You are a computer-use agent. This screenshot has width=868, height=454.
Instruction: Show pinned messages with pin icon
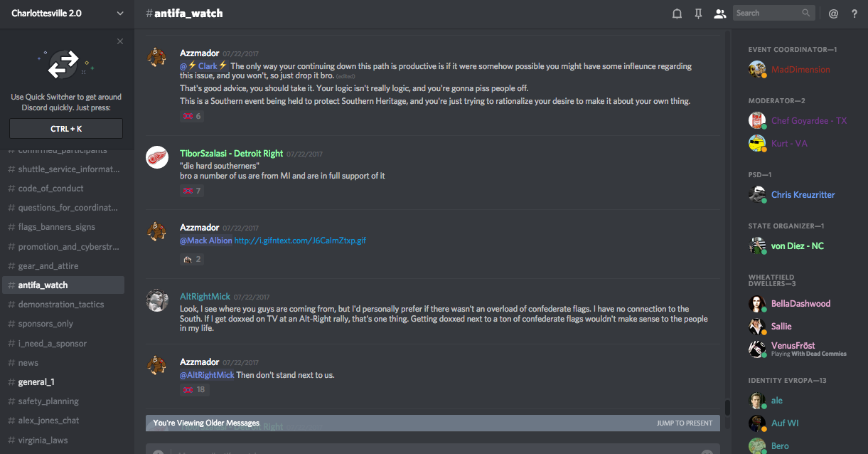click(698, 14)
